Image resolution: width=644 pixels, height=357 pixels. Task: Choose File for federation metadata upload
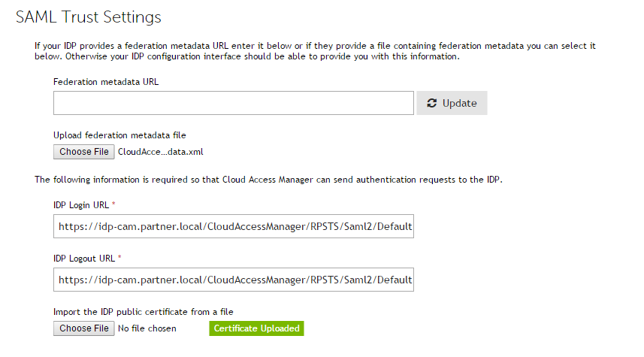point(84,152)
